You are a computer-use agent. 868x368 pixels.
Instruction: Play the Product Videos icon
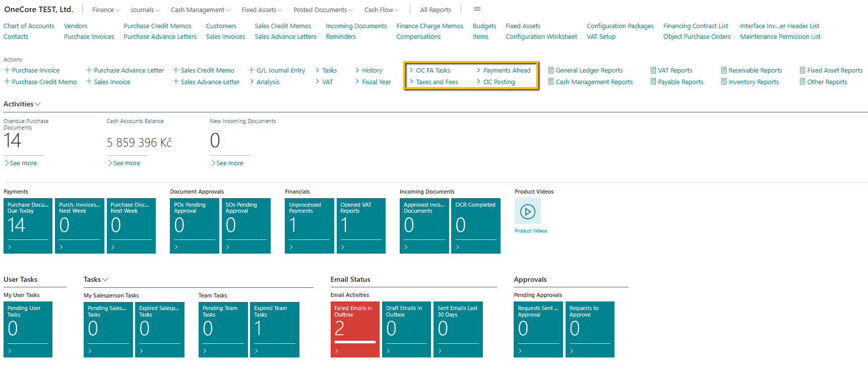[527, 211]
